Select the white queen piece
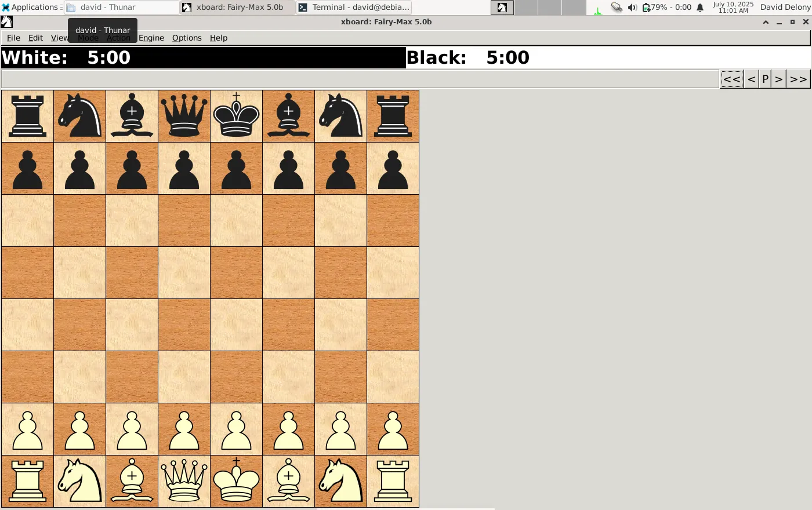 [x=184, y=481]
